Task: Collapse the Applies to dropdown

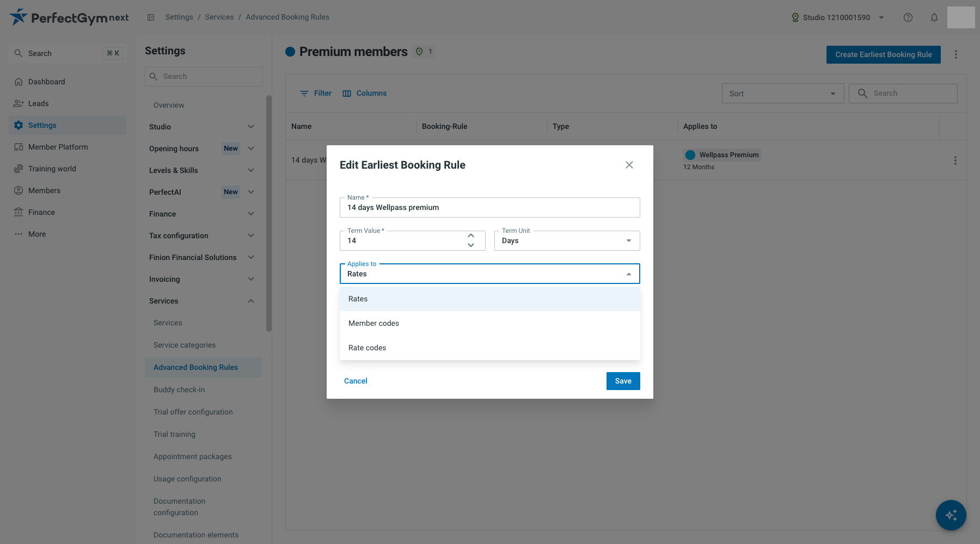Action: point(629,274)
